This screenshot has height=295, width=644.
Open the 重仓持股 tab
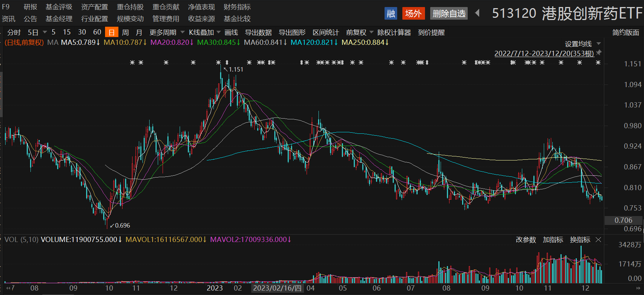130,7
